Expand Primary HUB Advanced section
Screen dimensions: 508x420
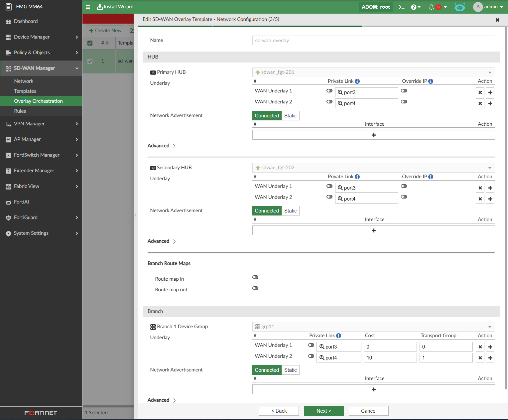[162, 146]
